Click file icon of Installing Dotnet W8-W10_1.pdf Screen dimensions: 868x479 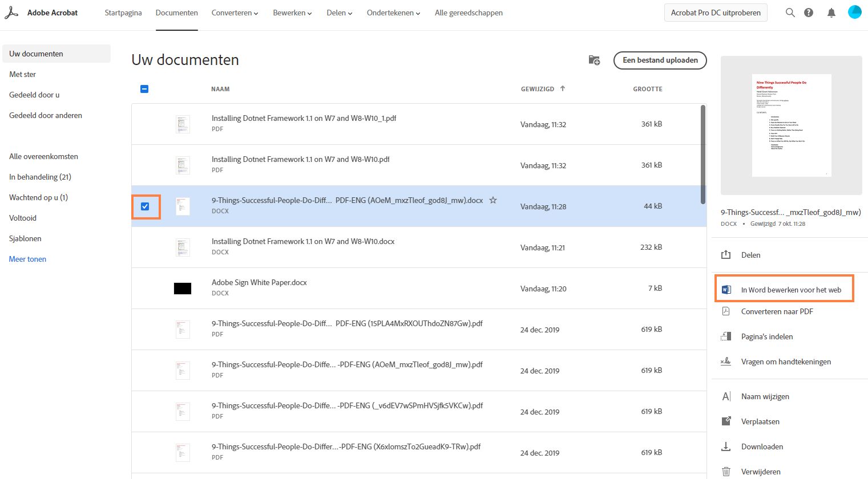[x=183, y=124]
